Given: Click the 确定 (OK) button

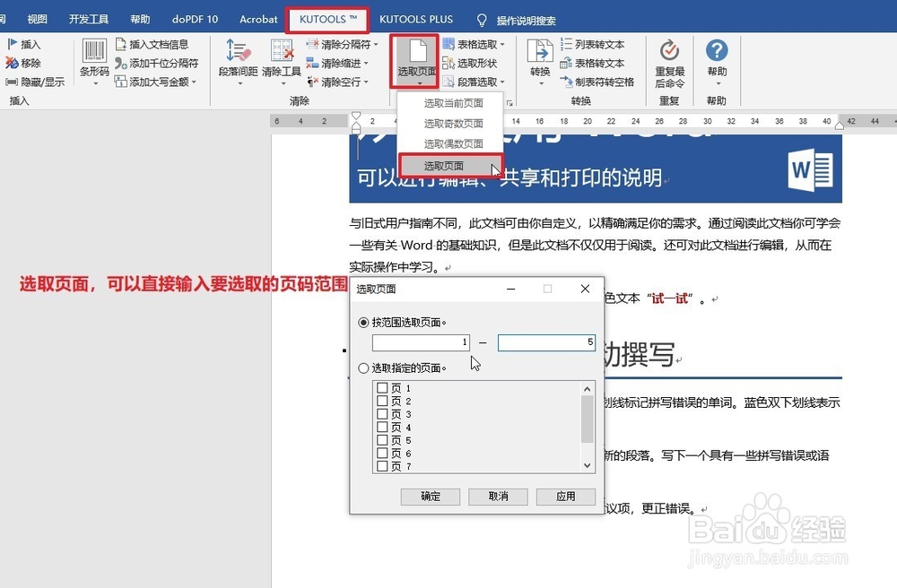Looking at the screenshot, I should (431, 497).
